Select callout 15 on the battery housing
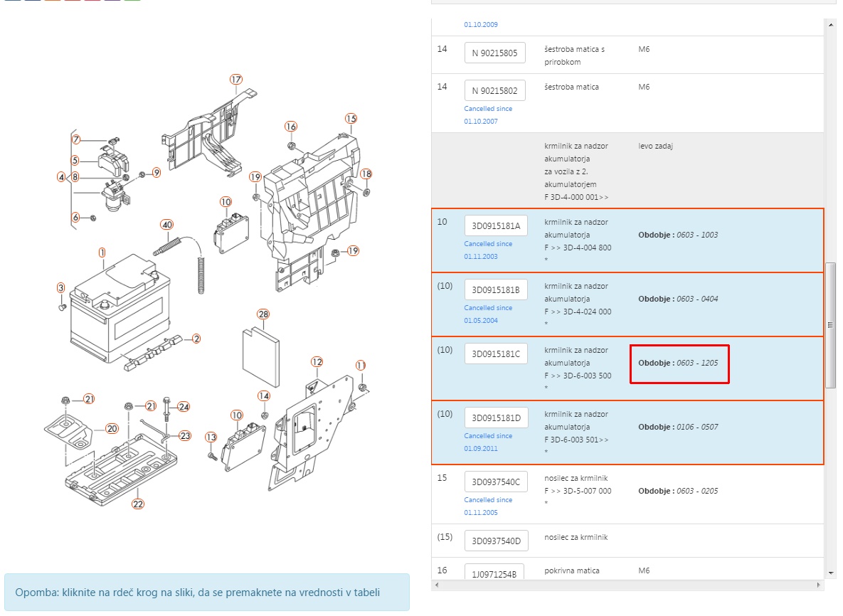Image resolution: width=843 pixels, height=616 pixels. 350,118
